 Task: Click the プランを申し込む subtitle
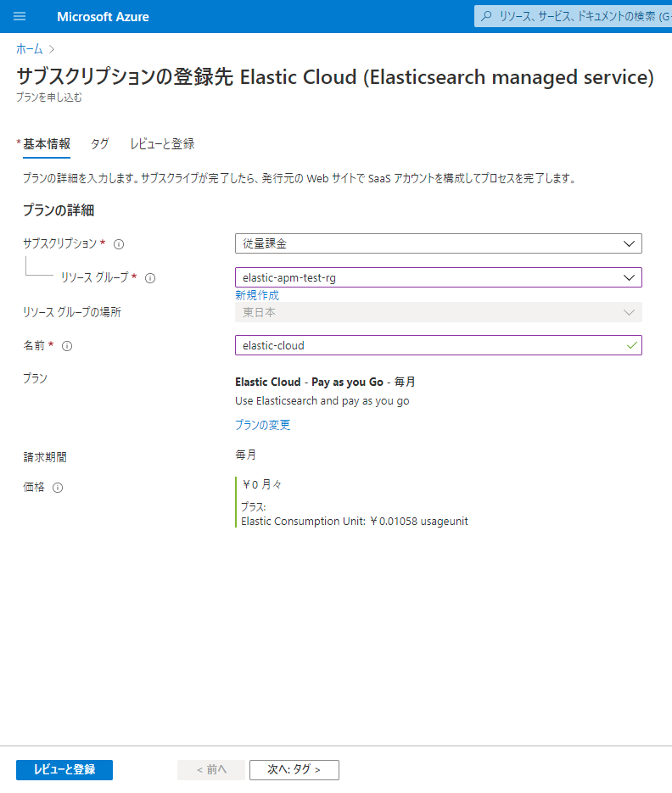(48, 97)
